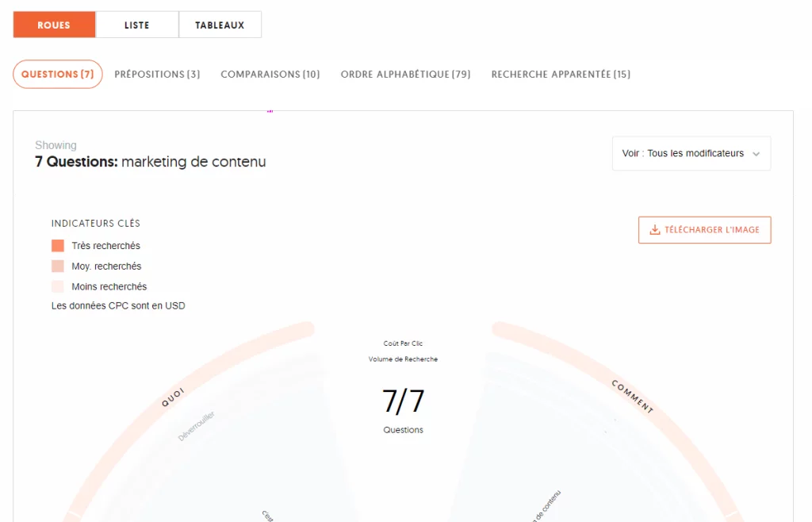Click the Coût Par Clic label
Viewport: 812px width, 522px height.
point(403,344)
